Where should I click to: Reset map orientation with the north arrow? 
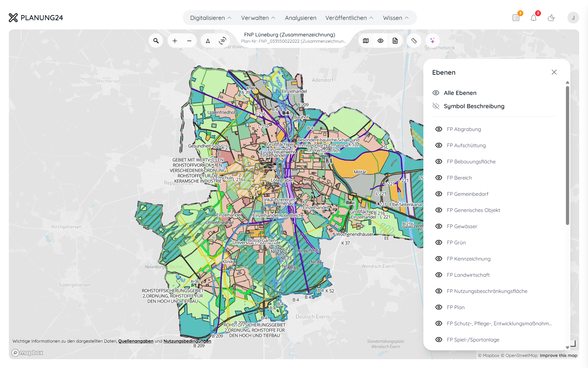208,41
